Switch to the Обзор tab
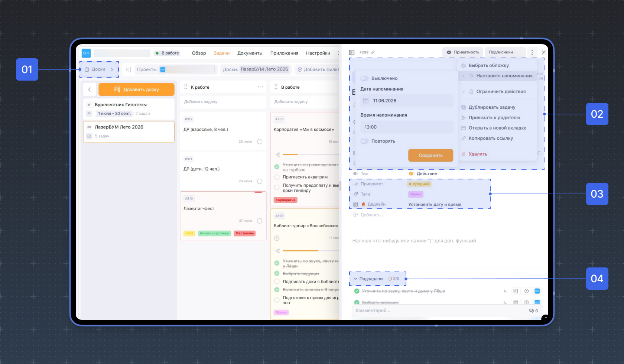Screen dimensions: 624x364 point(199,53)
